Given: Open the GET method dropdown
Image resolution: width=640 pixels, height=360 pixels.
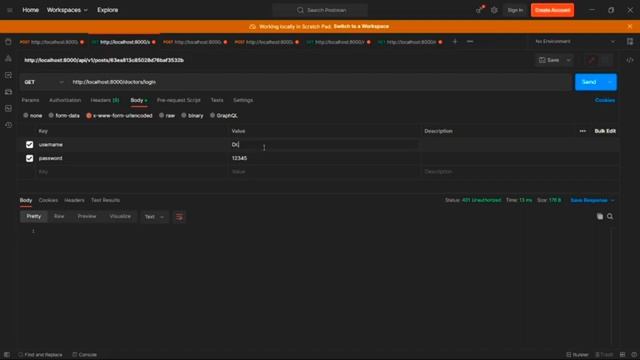Looking at the screenshot, I should 44,82.
